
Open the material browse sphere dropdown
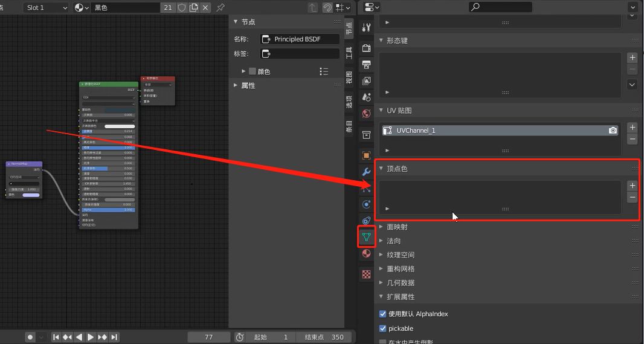[x=82, y=7]
